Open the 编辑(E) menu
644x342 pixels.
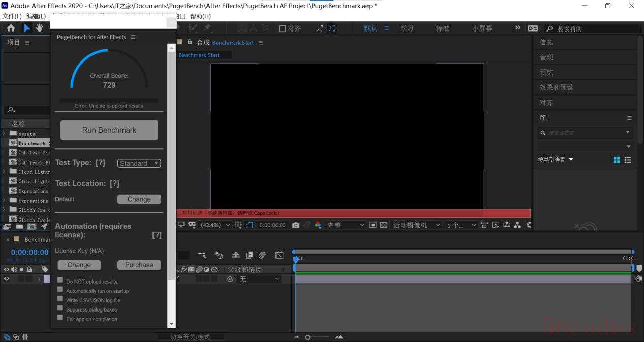pos(36,16)
